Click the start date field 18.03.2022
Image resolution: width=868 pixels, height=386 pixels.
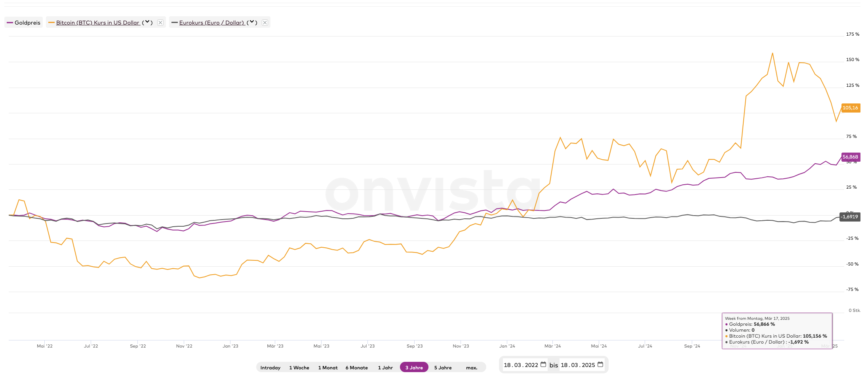click(x=521, y=365)
